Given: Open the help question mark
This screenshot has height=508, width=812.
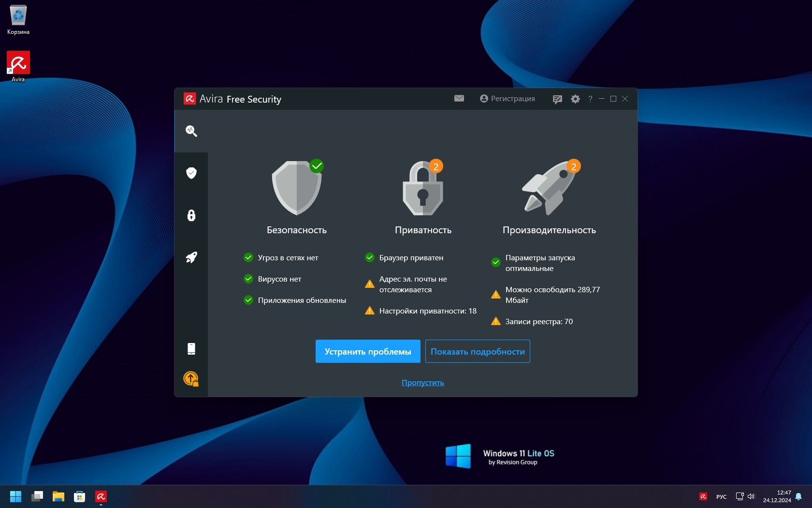Looking at the screenshot, I should 590,99.
